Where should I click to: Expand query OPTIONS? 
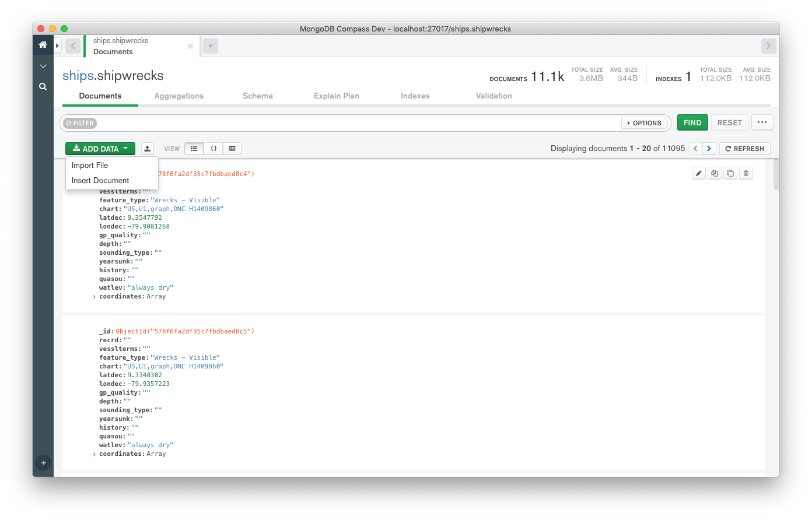click(x=644, y=123)
